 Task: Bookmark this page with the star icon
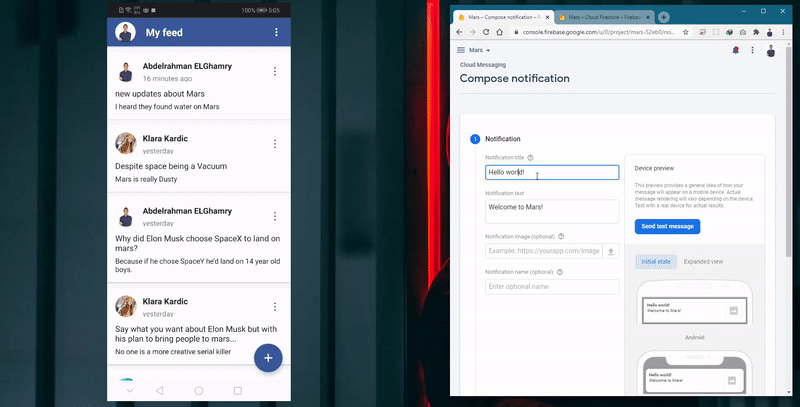(x=686, y=32)
